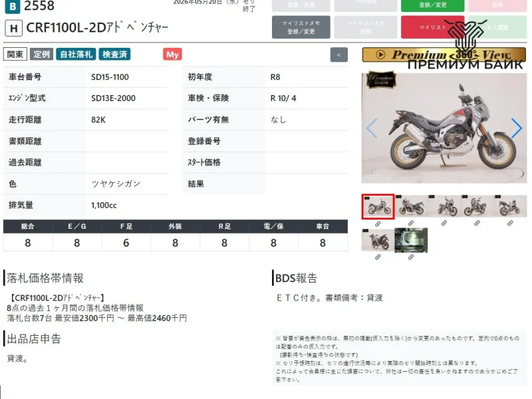The width and height of the screenshot is (532, 399).
Task: Select the second motorcycle thumbnail
Action: 411,206
